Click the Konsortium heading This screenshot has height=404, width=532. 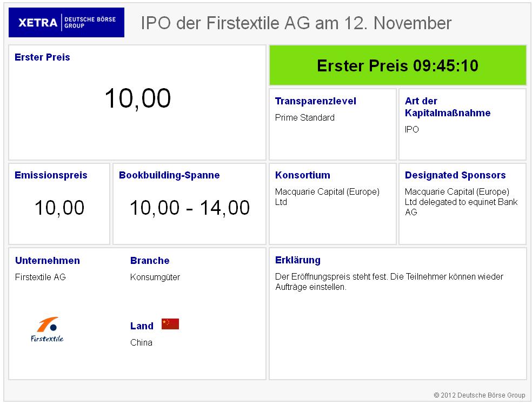[x=302, y=175]
